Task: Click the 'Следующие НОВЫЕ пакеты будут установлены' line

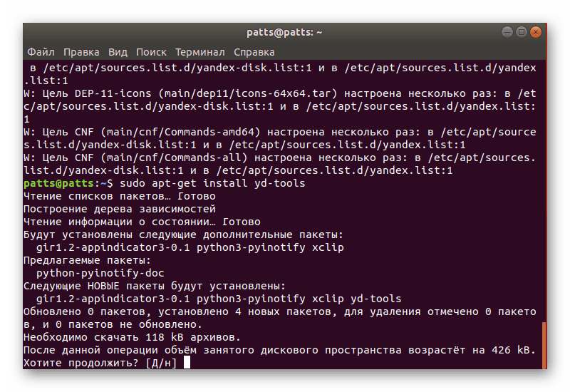Action: pyautogui.click(x=154, y=286)
